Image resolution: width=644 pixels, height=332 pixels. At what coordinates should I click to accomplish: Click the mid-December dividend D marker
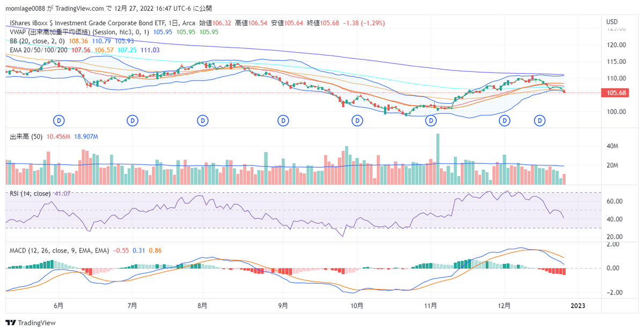(x=540, y=120)
